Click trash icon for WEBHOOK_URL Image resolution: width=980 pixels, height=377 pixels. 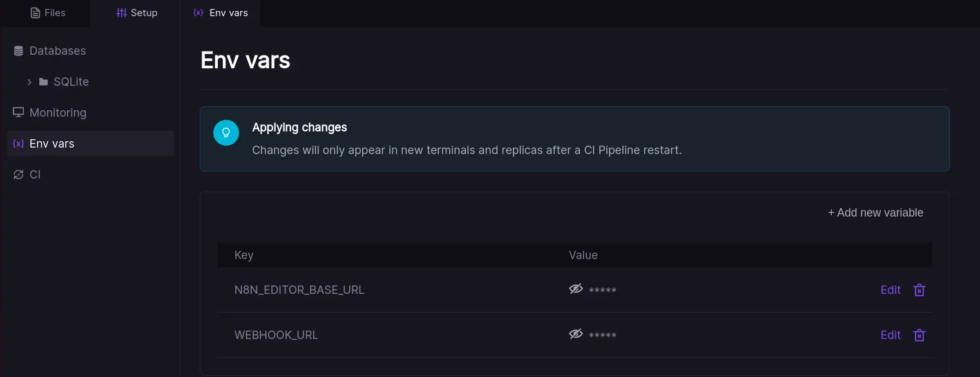919,335
